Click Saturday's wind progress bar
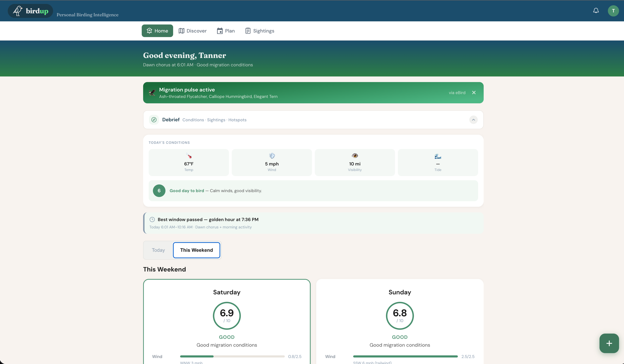Image resolution: width=624 pixels, height=364 pixels. (232, 356)
